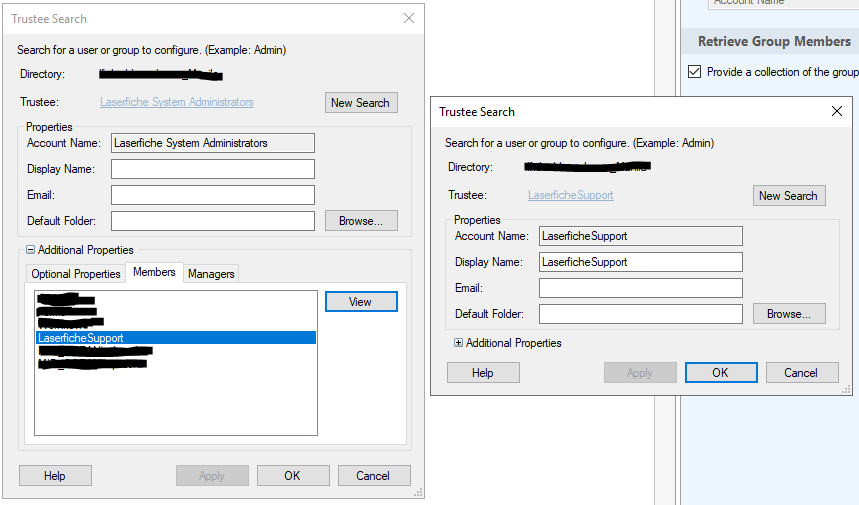Click New Search in right Trustee Search dialog
Viewport: 859px width, 505px height.
pyautogui.click(x=789, y=196)
